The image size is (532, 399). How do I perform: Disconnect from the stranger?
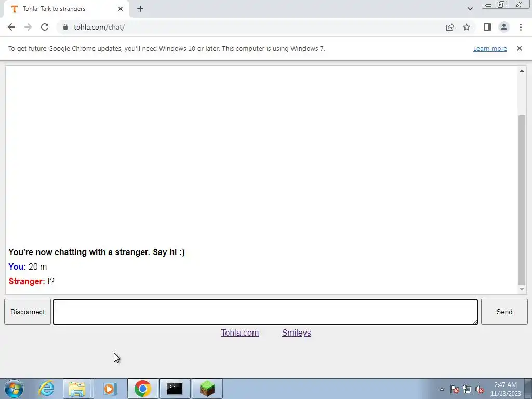28,312
